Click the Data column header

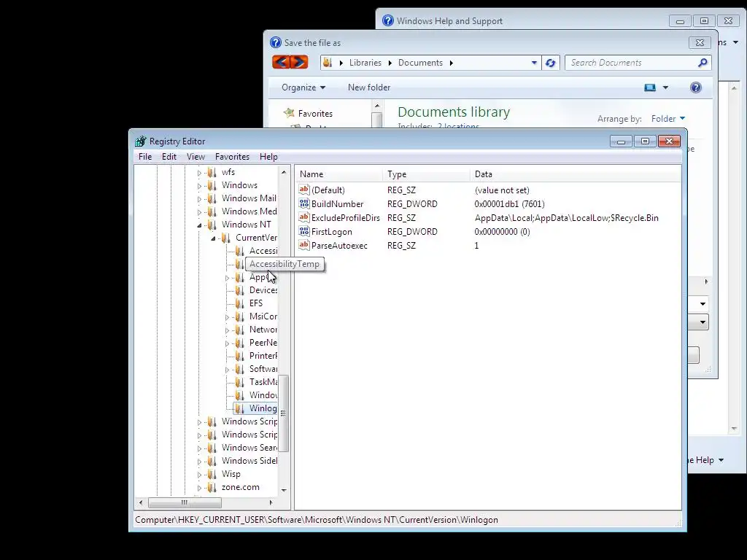[x=575, y=174]
